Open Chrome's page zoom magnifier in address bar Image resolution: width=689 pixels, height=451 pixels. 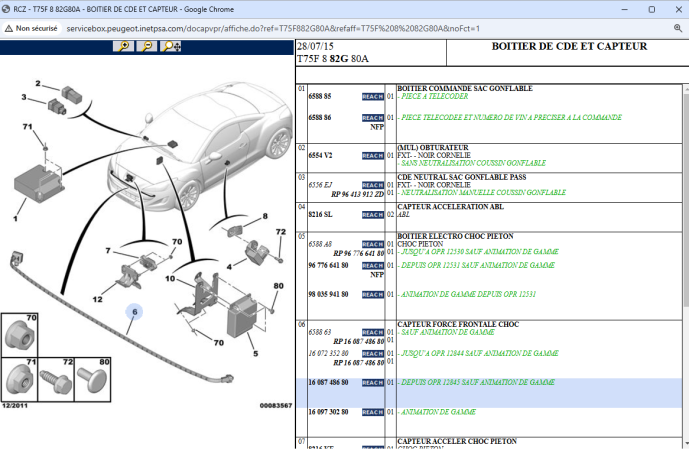click(x=678, y=29)
